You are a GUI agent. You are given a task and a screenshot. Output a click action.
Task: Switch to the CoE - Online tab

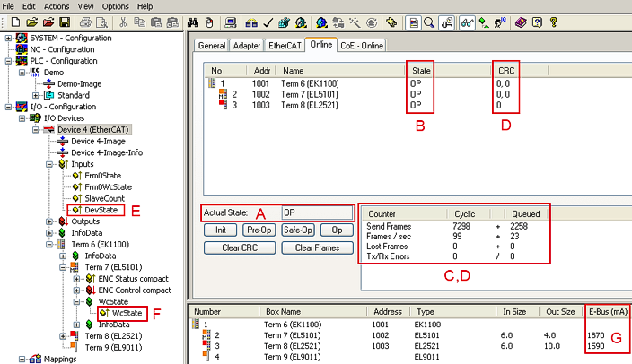[362, 46]
